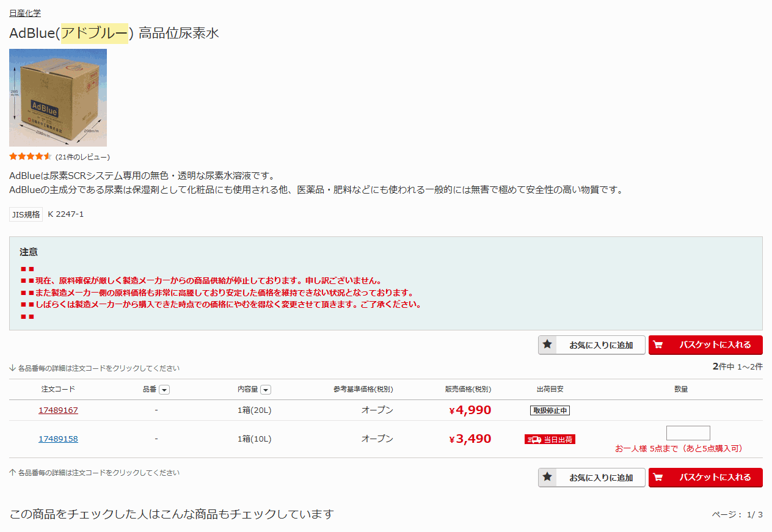Open the star rating icons
Screen dimensions: 772x532
tap(31, 156)
